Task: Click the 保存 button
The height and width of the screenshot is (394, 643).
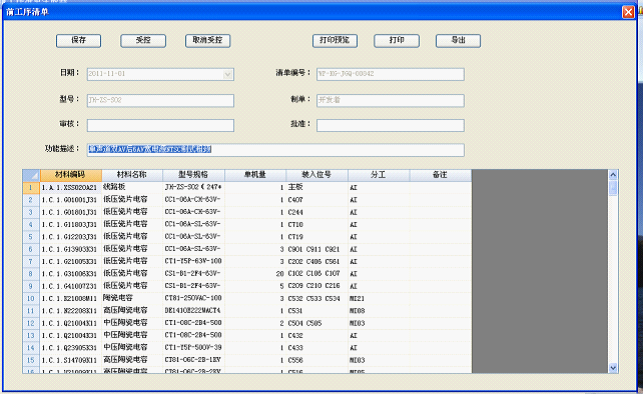Action: [x=78, y=41]
